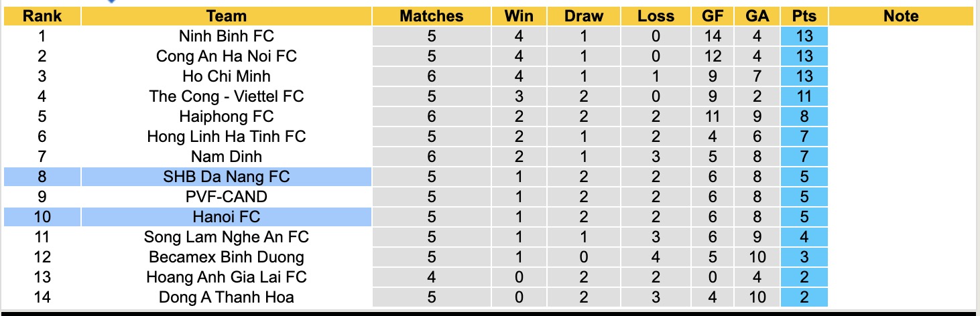The image size is (980, 316).
Task: Click the Team column header
Action: (227, 16)
